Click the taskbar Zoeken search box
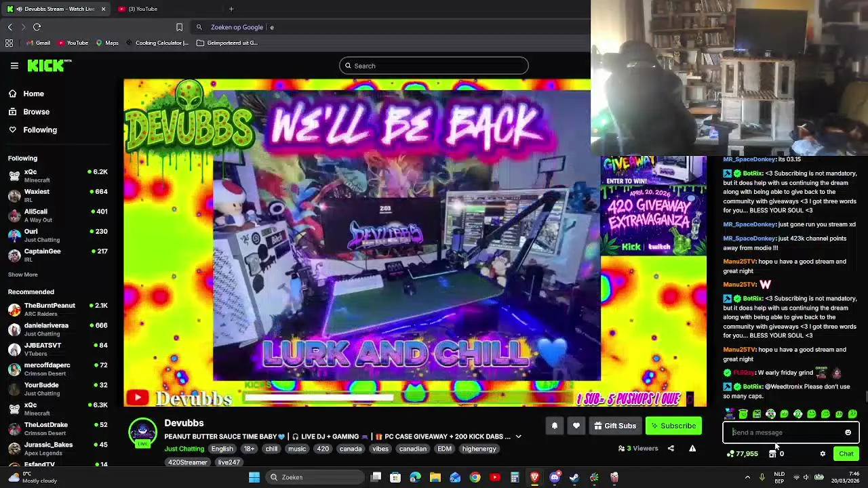The width and height of the screenshot is (868, 488). pyautogui.click(x=314, y=477)
